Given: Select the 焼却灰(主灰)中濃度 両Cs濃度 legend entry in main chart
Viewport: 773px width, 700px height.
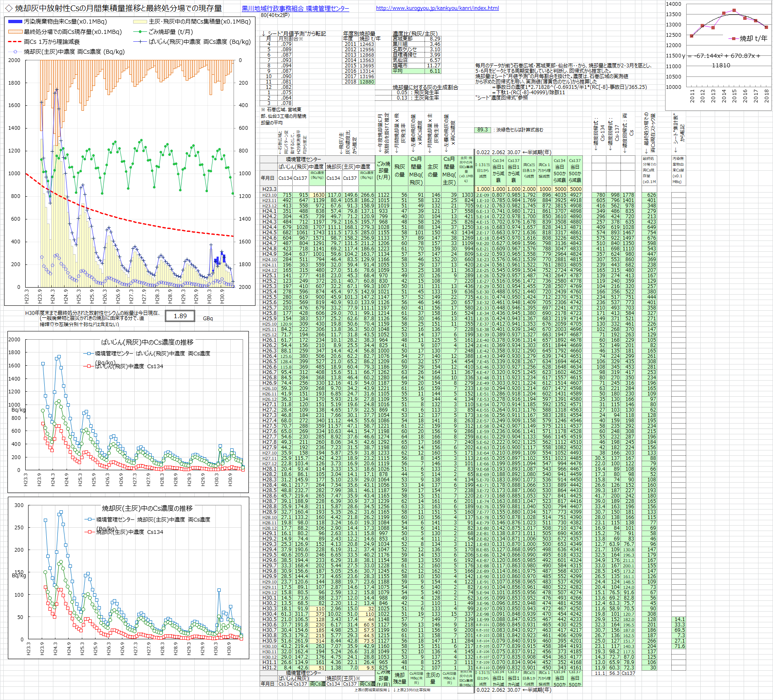Looking at the screenshot, I should 66,52.
